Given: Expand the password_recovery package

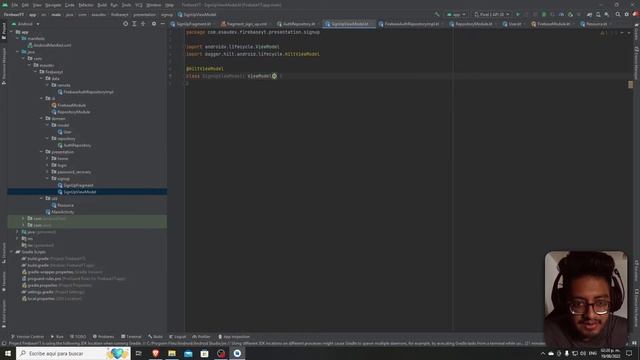Looking at the screenshot, I should 47,172.
